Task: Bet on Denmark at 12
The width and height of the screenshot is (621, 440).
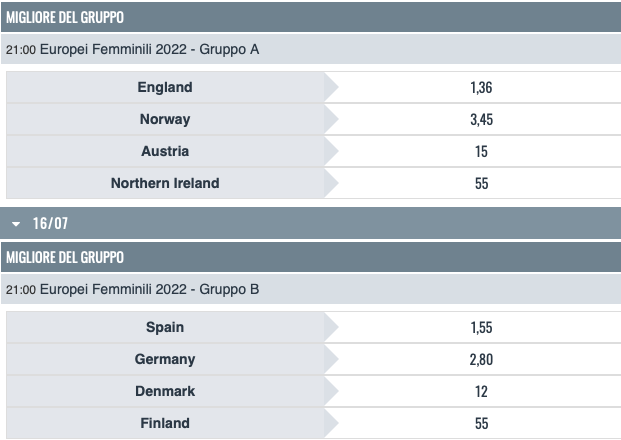Action: pos(481,391)
